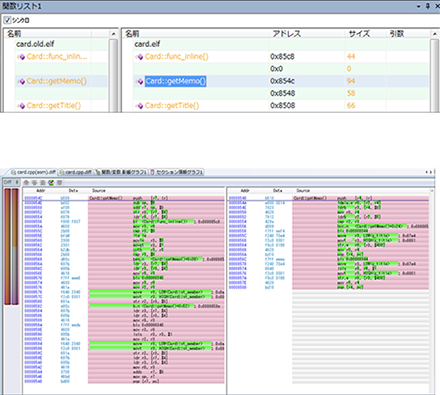
Task: Click Card::getMemo() label in left diff pane
Action: tap(106, 198)
